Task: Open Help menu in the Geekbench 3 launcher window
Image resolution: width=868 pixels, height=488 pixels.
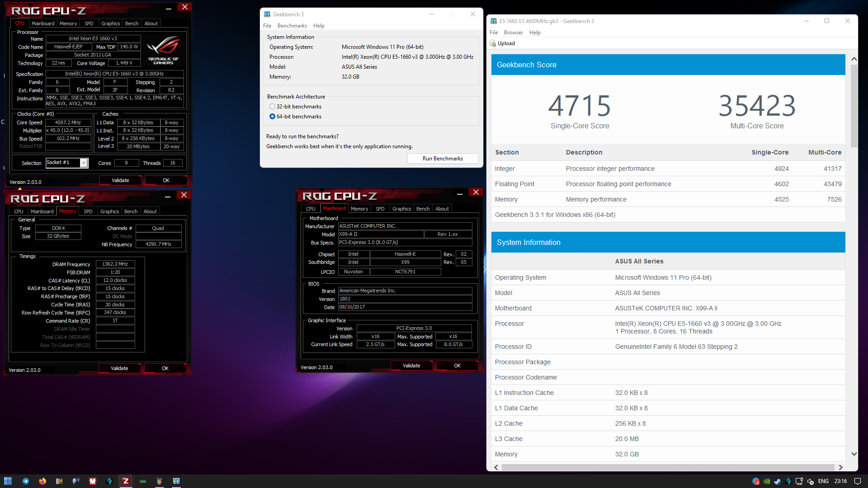Action: [x=319, y=26]
